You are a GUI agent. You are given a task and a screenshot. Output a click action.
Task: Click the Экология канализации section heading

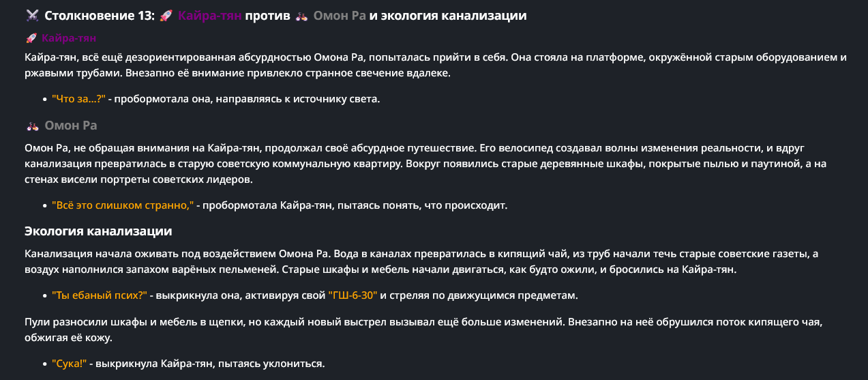point(98,231)
